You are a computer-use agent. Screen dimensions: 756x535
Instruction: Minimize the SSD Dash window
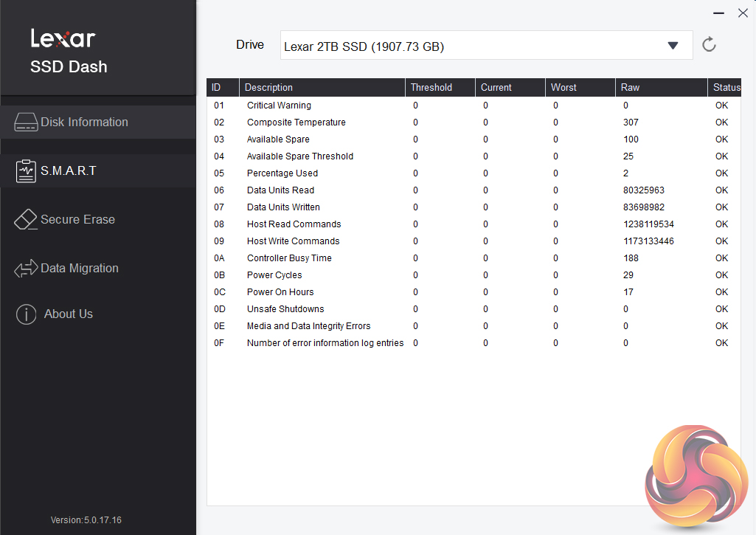[x=718, y=13]
